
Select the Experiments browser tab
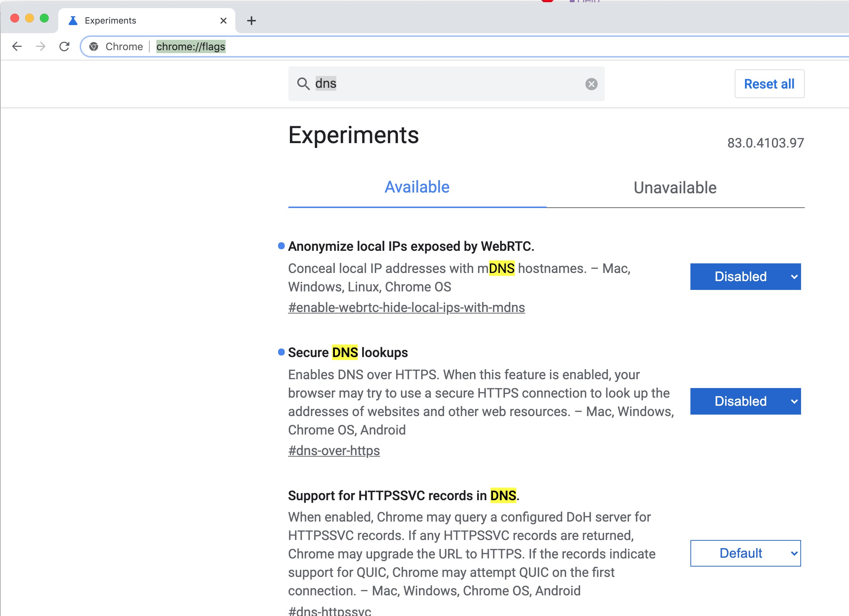[147, 21]
